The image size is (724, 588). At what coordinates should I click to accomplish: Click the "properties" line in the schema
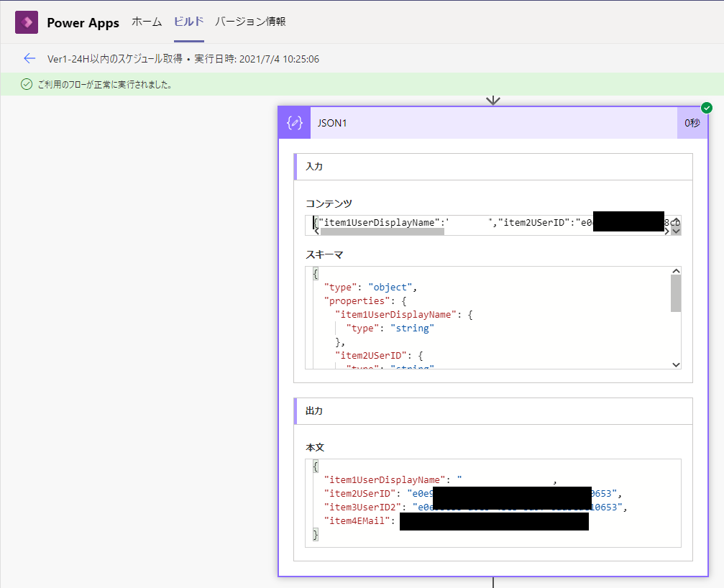(x=365, y=301)
